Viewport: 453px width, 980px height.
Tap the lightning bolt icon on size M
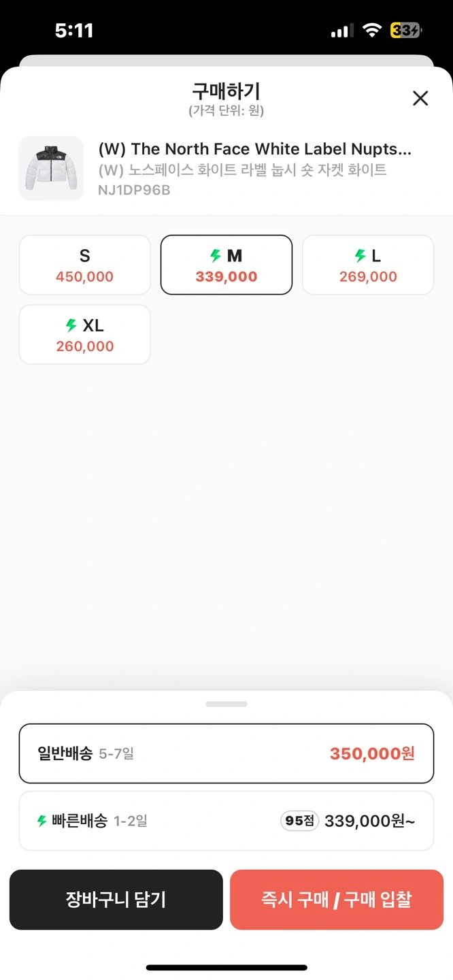pos(216,256)
